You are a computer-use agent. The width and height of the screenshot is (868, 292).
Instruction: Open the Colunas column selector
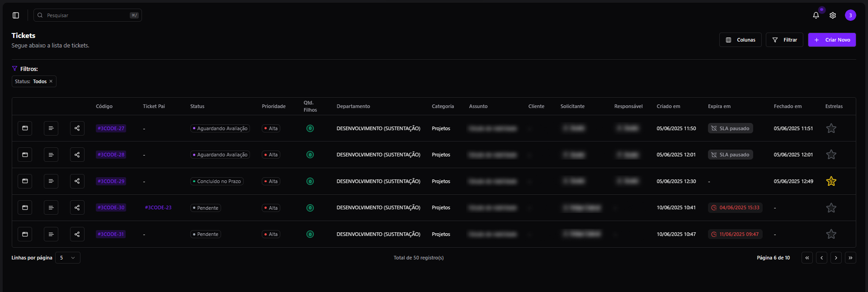[741, 40]
